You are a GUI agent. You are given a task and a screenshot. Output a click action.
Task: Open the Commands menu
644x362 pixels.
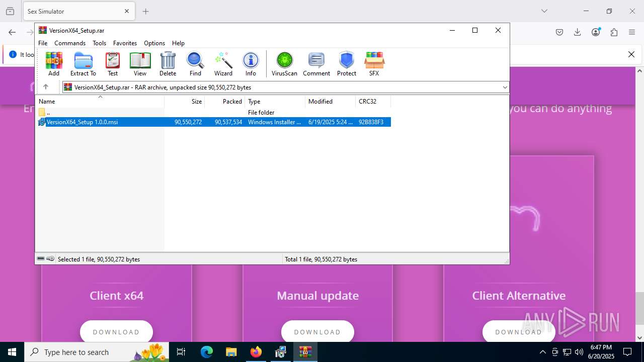(x=70, y=43)
